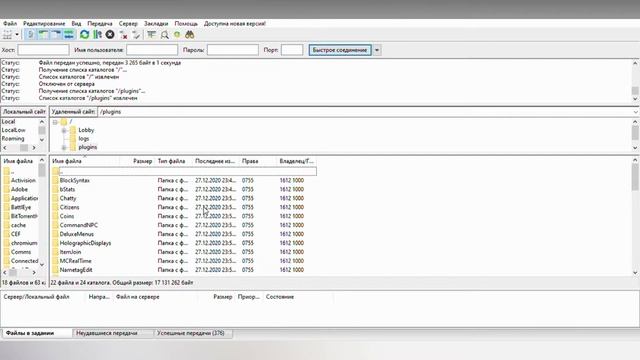
Task: Toggle message log display
Action: (30, 35)
